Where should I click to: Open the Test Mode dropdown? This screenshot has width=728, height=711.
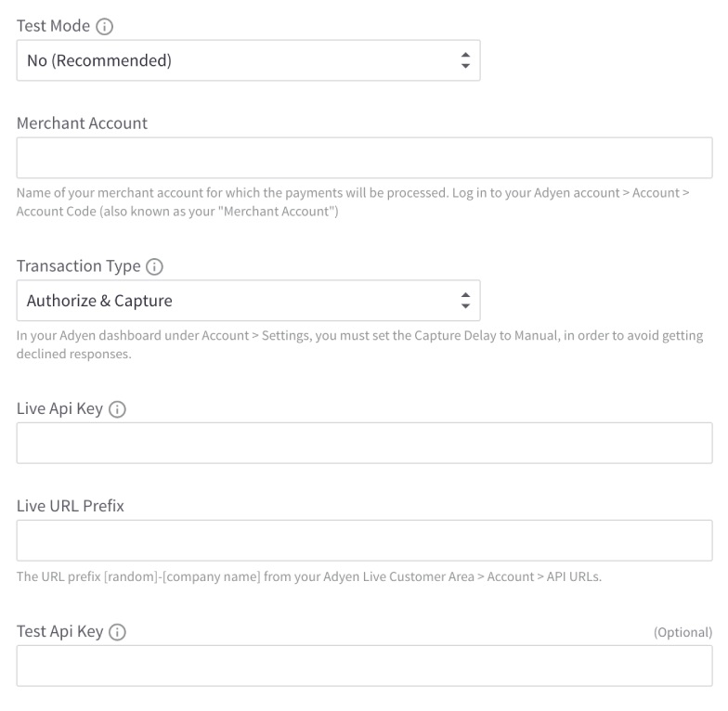click(x=248, y=60)
